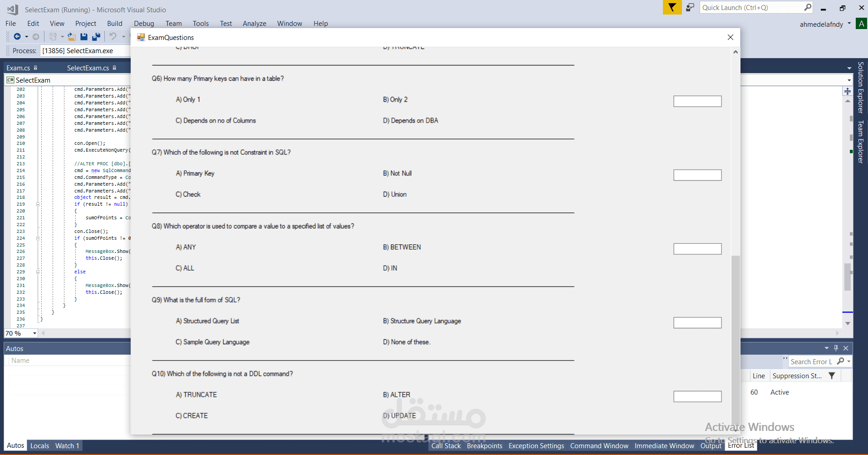Click the Q8 answer text box
This screenshot has height=455, width=868.
(697, 249)
